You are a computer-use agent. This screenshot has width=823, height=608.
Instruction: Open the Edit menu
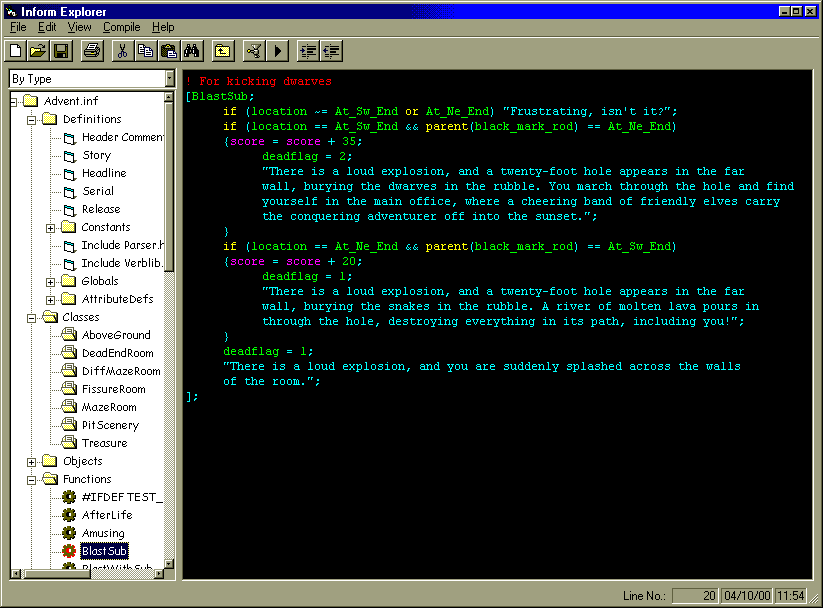[x=47, y=27]
